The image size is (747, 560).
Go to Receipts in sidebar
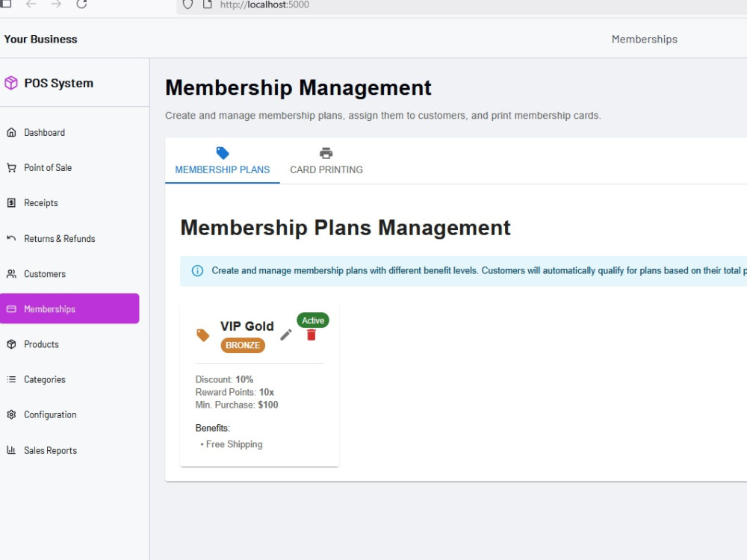(41, 203)
